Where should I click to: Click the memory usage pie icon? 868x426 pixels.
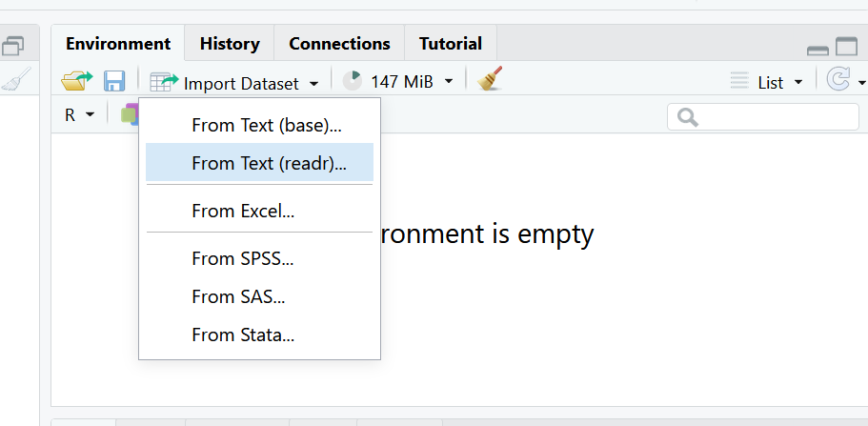click(353, 81)
